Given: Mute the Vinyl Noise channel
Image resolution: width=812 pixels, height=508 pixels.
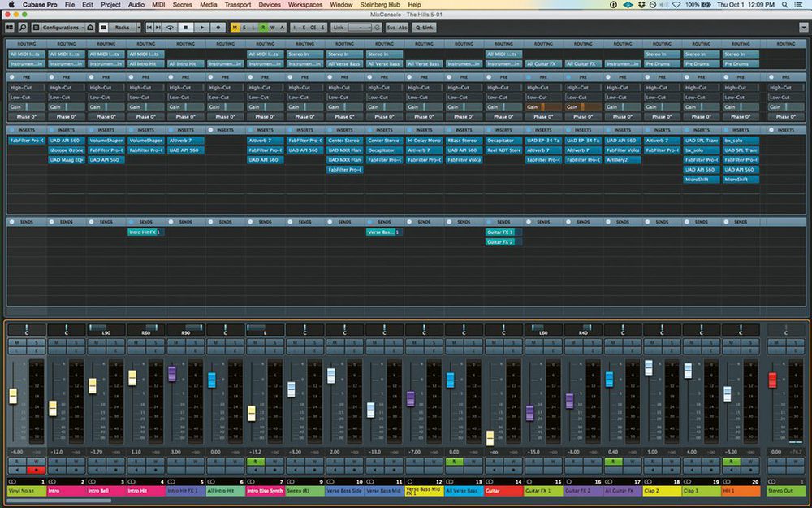Looking at the screenshot, I should tap(17, 343).
